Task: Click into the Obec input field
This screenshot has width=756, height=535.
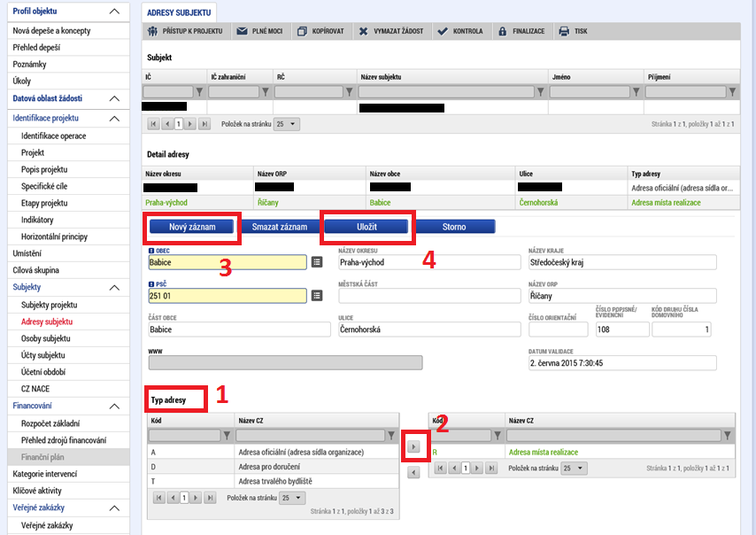Action: pyautogui.click(x=228, y=262)
